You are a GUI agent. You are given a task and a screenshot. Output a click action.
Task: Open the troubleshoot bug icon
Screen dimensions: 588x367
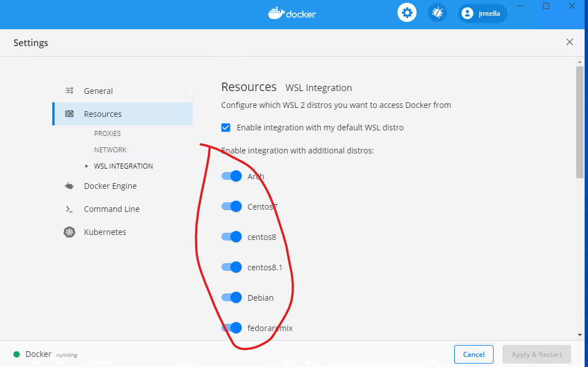coord(437,13)
